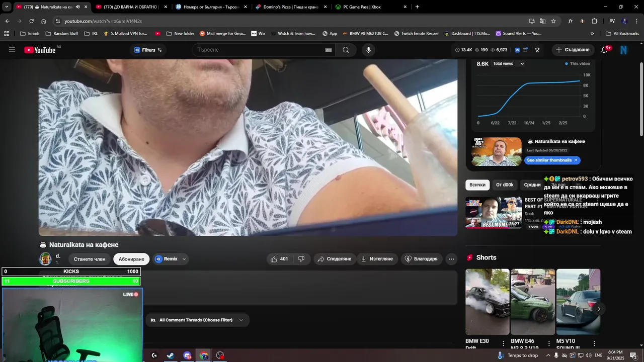Click the search magnifier button
This screenshot has width=644, height=362.
[346, 50]
